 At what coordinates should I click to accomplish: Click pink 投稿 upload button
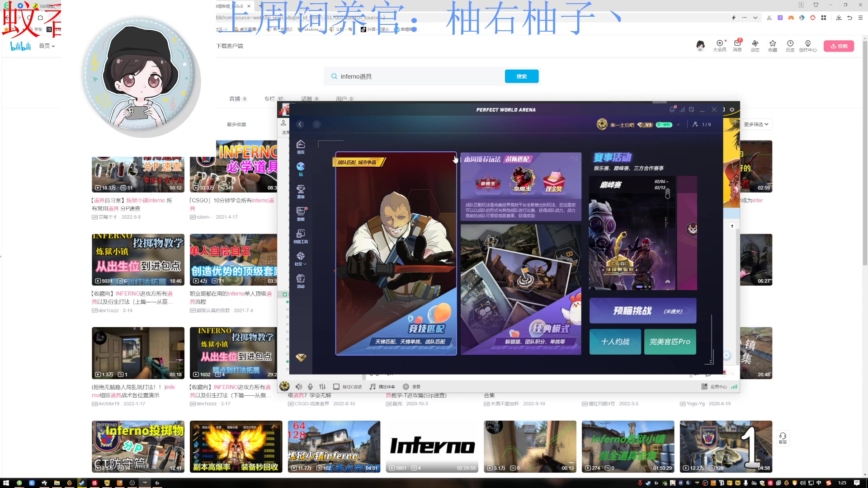click(x=839, y=46)
